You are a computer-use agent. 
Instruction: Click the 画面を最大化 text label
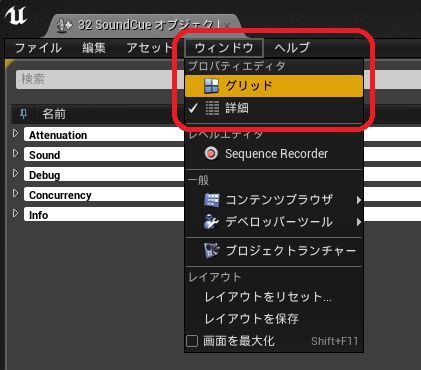pyautogui.click(x=239, y=341)
